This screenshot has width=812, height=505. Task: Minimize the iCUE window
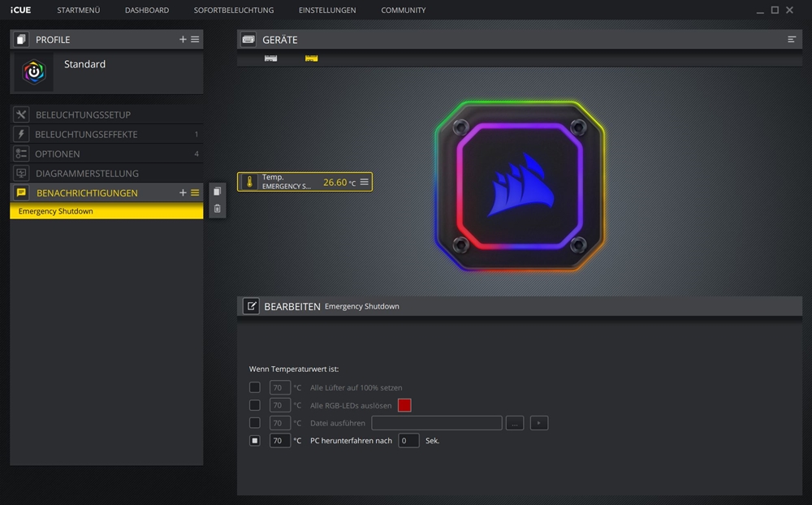pyautogui.click(x=760, y=11)
